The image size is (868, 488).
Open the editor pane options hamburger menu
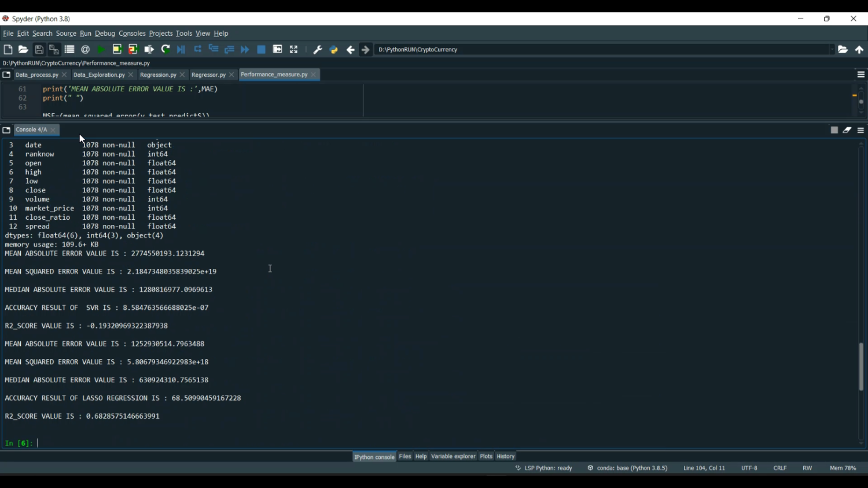coord(861,75)
